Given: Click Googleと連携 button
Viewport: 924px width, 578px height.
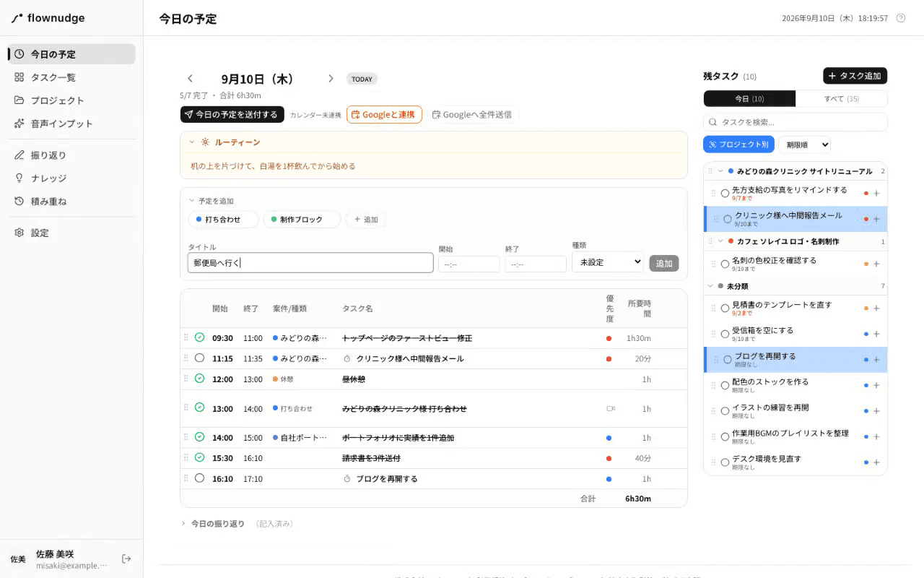Looking at the screenshot, I should [x=384, y=114].
